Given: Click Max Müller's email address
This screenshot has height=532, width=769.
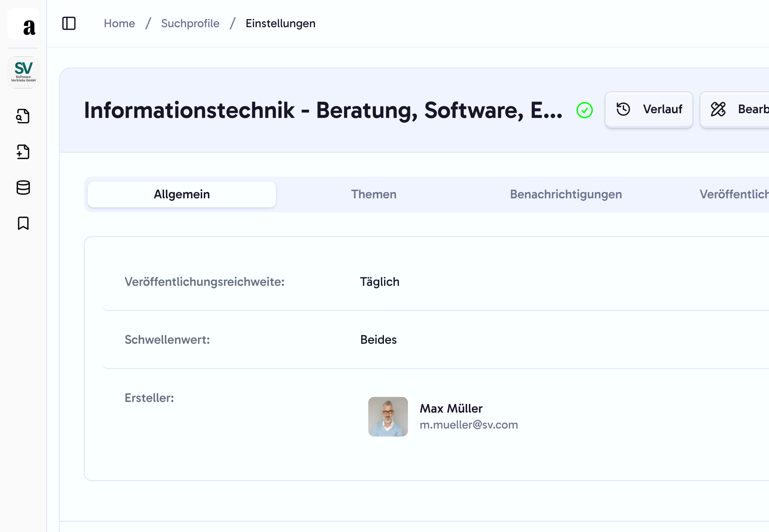Looking at the screenshot, I should [469, 425].
